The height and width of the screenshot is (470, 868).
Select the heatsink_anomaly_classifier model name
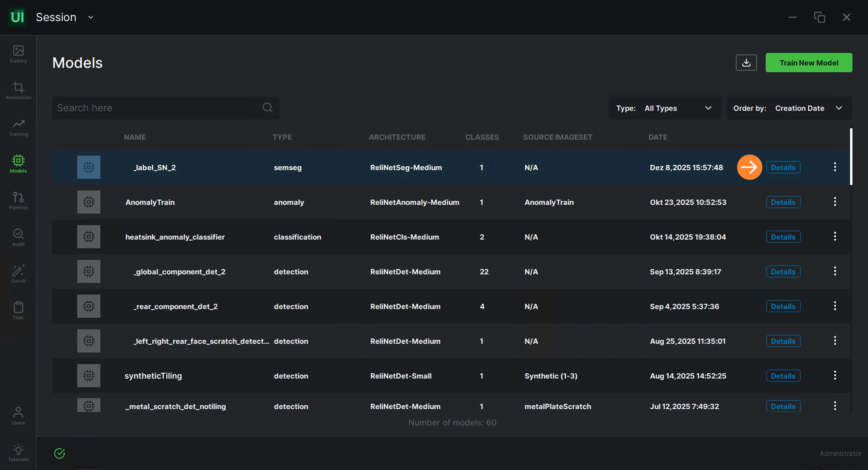pyautogui.click(x=175, y=237)
